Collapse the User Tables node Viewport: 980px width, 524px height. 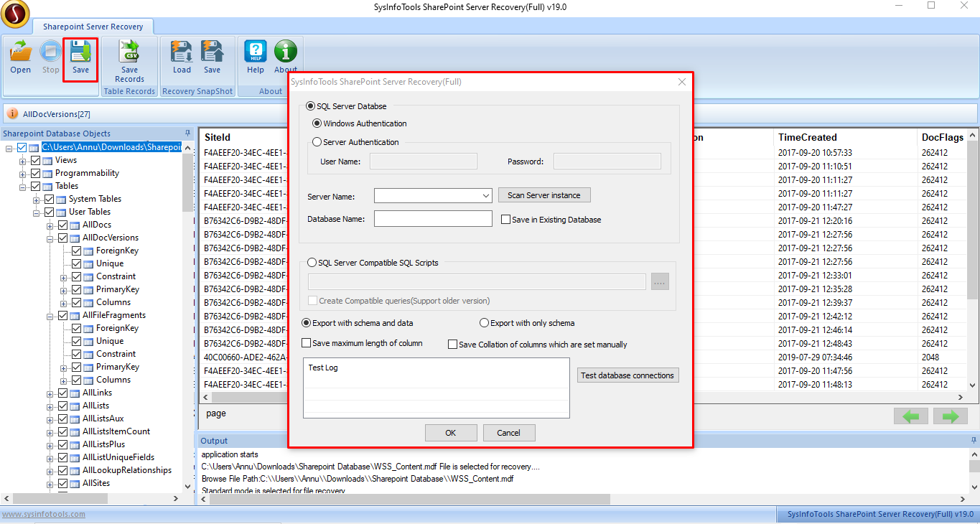(37, 212)
